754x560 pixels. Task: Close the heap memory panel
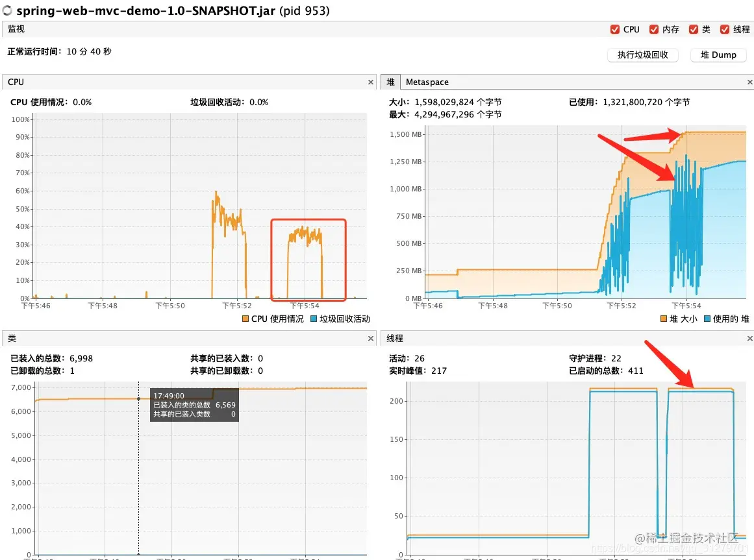[749, 82]
